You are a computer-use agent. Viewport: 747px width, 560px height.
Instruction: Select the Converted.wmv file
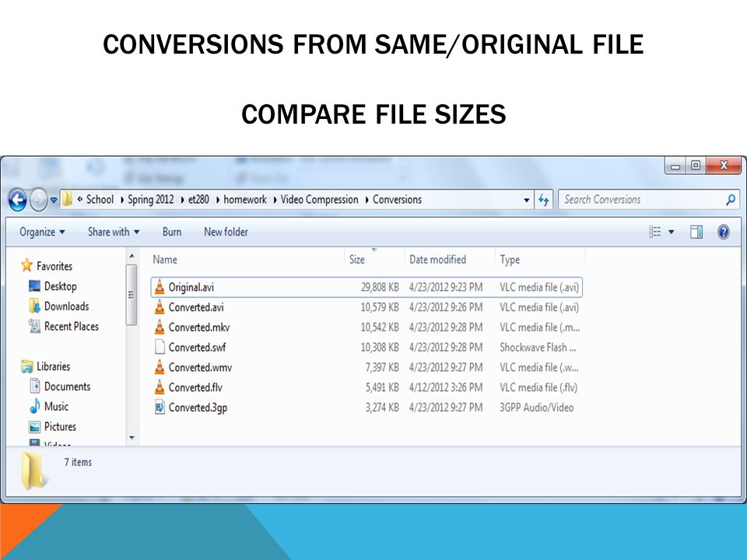click(366, 367)
